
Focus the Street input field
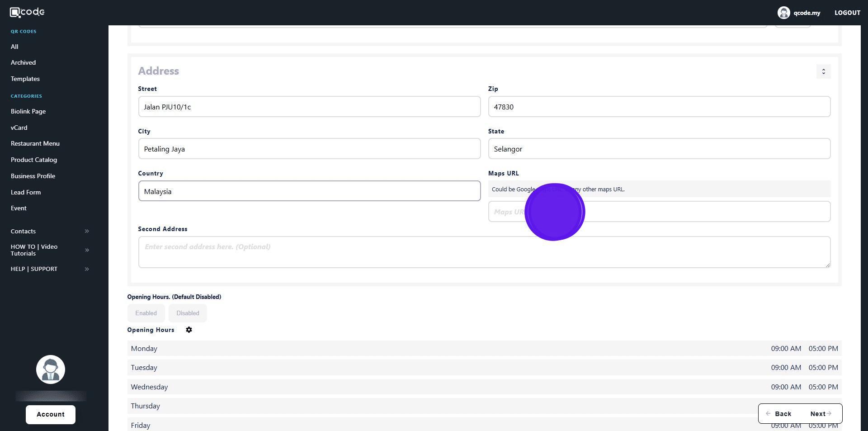[309, 107]
